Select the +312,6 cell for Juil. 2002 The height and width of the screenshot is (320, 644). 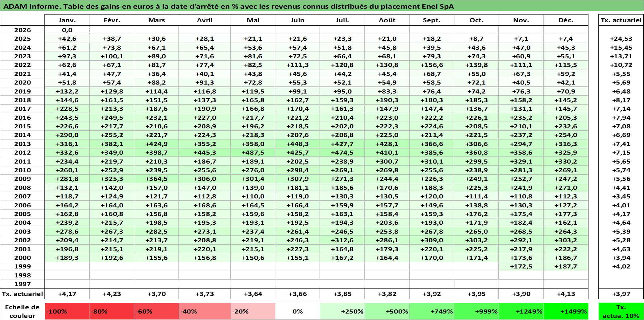[342, 240]
